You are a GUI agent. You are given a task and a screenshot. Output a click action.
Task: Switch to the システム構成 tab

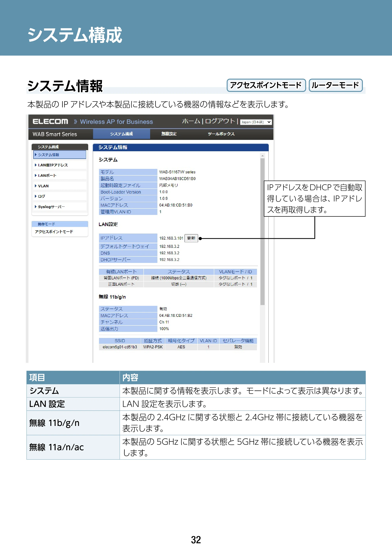(121, 134)
